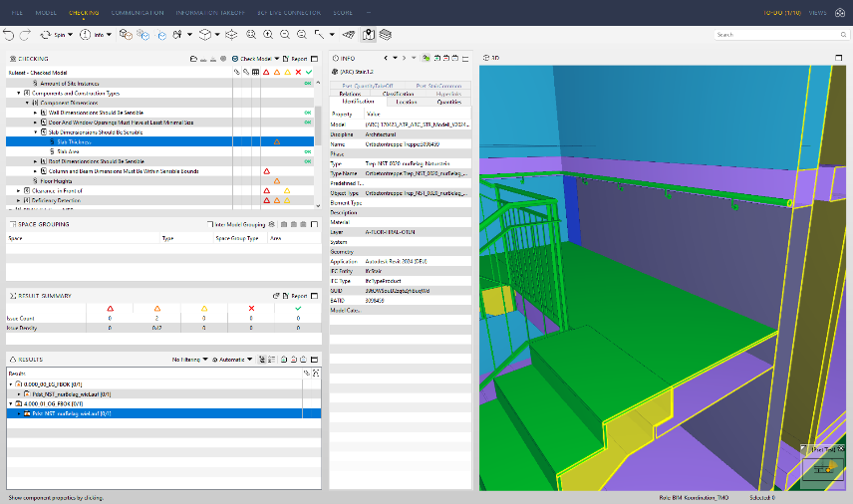The image size is (853, 504).
Task: Toggle the green accepted checkmark filter
Action: pyautogui.click(x=309, y=72)
